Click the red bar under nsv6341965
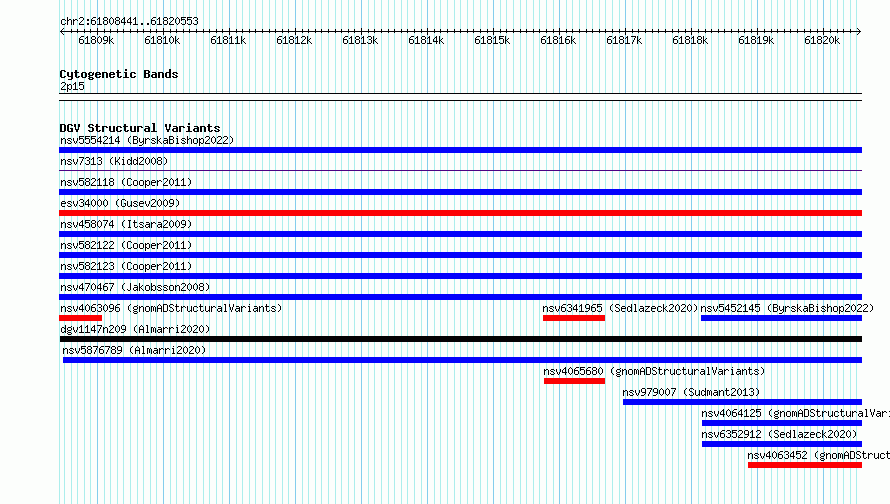The height and width of the screenshot is (504, 890). coord(574,318)
